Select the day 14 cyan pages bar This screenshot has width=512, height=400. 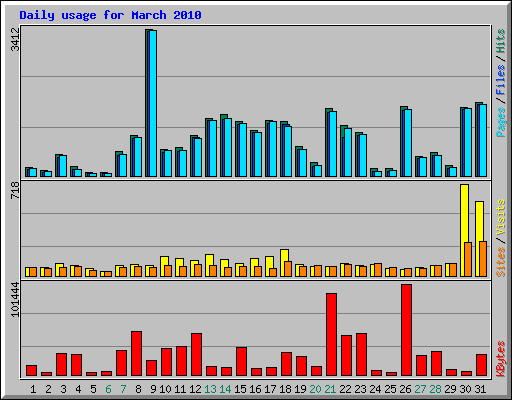(x=228, y=147)
